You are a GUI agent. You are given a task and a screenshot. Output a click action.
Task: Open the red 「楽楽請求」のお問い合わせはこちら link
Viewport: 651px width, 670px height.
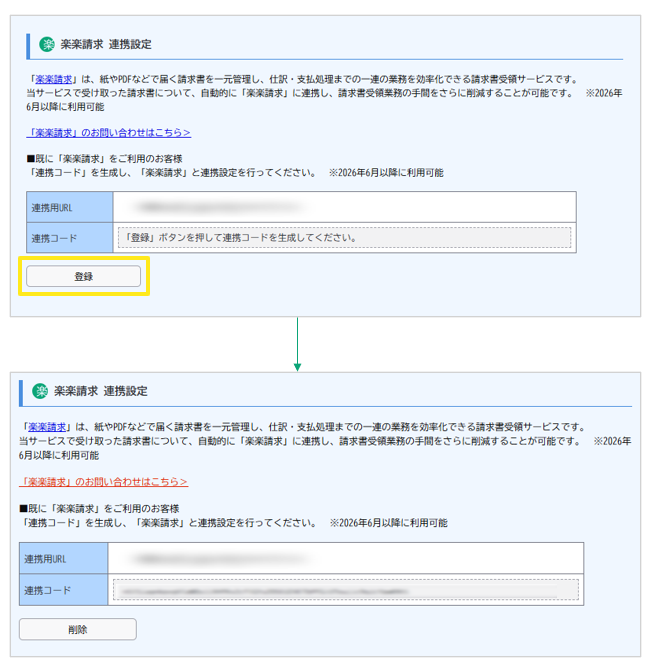103,482
